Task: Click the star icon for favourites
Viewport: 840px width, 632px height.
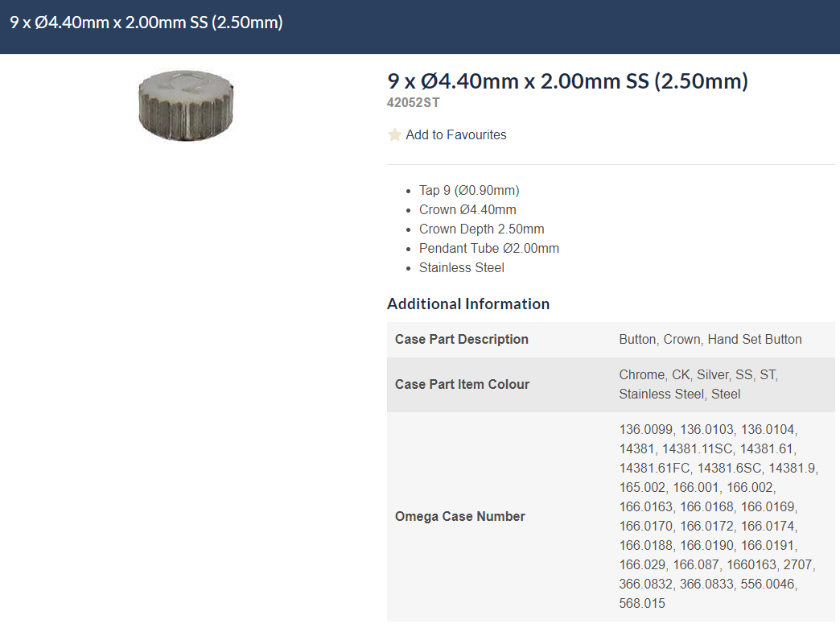Action: click(x=394, y=135)
